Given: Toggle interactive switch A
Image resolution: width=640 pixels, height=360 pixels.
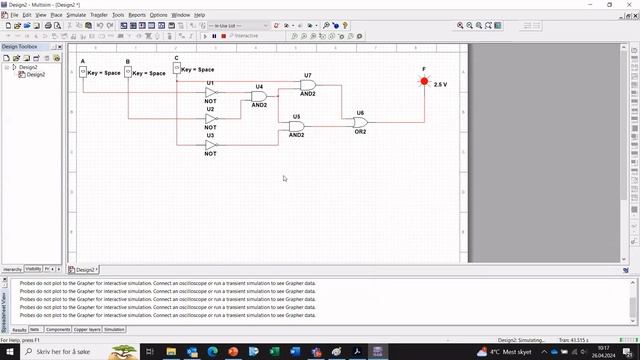Looking at the screenshot, I should pos(83,72).
